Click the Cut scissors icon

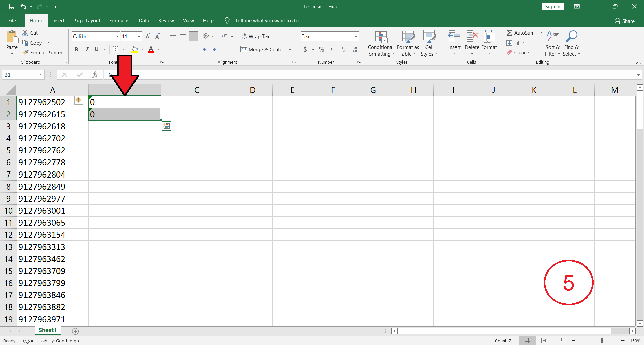(25, 33)
